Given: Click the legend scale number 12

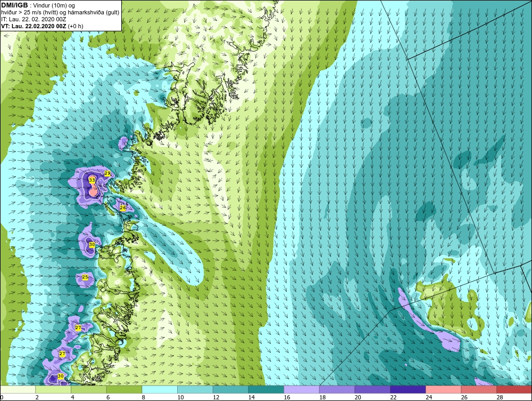Looking at the screenshot, I should 216,397.
